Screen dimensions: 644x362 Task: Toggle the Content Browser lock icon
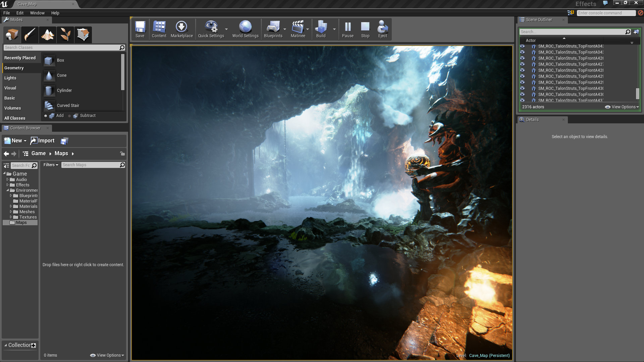[122, 154]
